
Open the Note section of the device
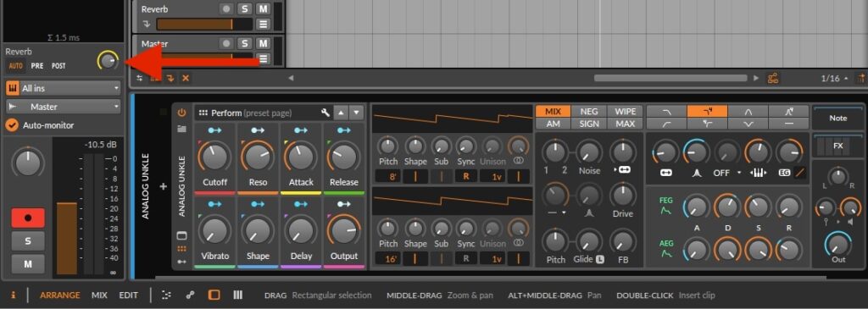(838, 119)
